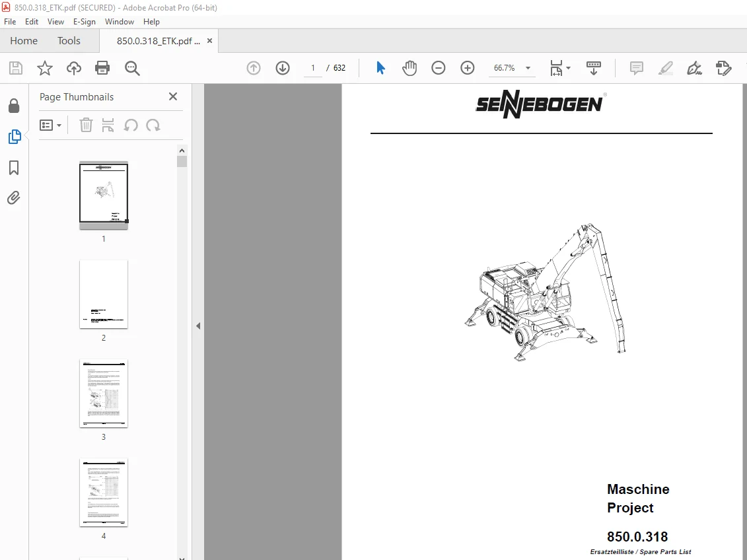
Task: Open the View menu
Action: [x=55, y=21]
